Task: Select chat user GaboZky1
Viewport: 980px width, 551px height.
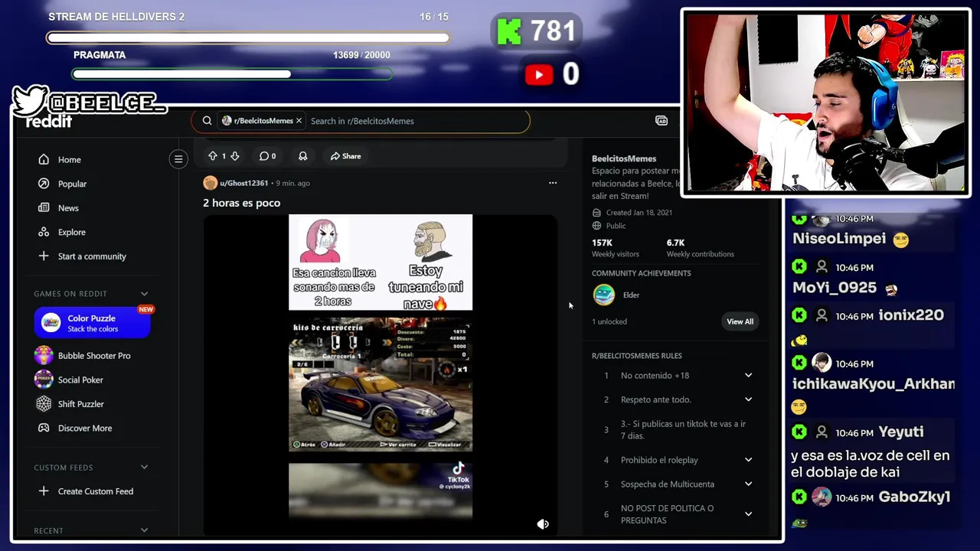Action: point(914,497)
